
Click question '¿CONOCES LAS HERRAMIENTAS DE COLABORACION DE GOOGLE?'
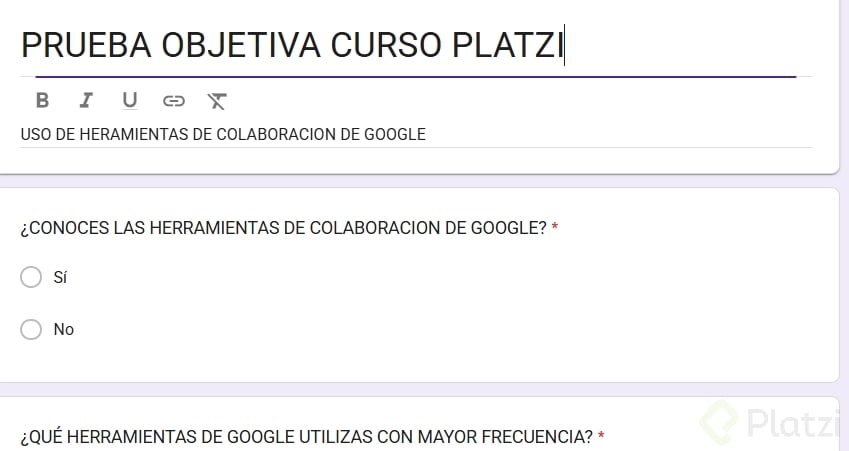(x=284, y=228)
